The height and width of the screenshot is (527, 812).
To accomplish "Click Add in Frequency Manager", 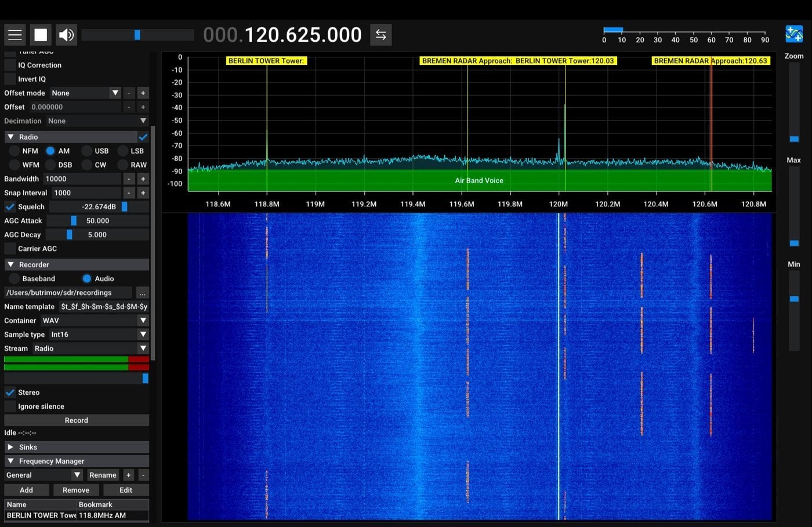I will [26, 490].
